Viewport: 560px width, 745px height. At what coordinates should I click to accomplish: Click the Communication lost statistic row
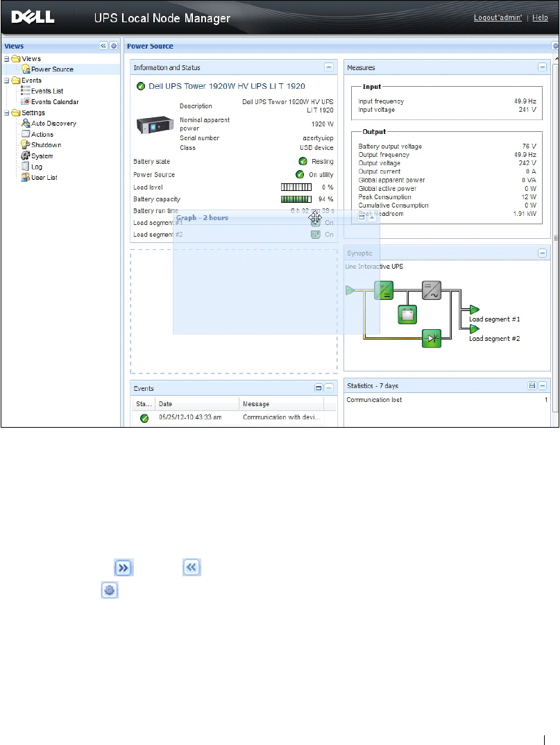point(446,400)
